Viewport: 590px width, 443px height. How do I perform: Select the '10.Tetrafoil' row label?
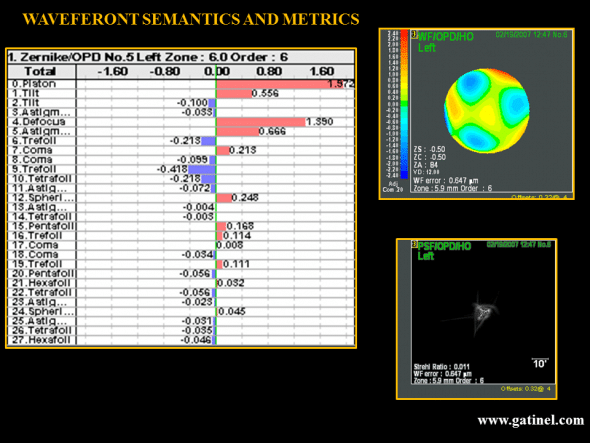42,179
